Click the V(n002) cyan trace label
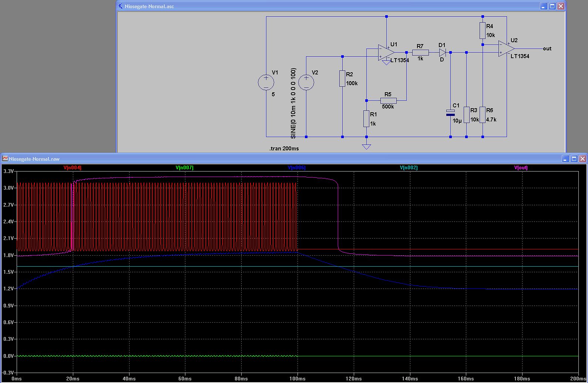This screenshot has width=588, height=383. click(409, 168)
